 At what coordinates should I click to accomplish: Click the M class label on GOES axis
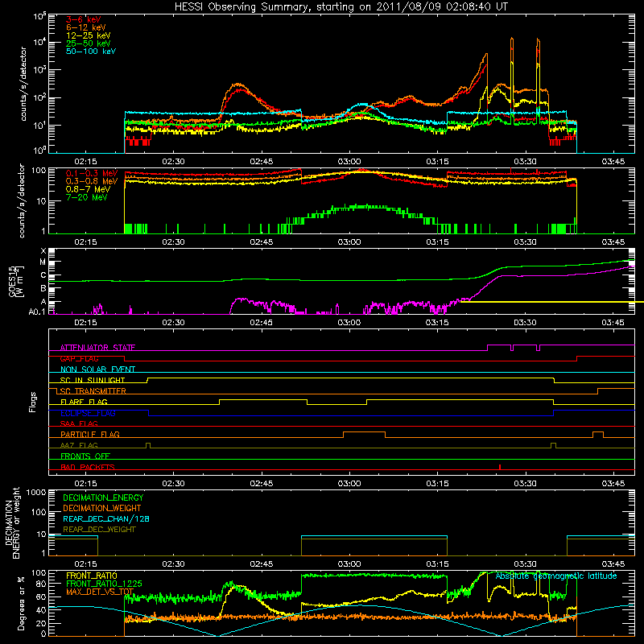(43, 262)
